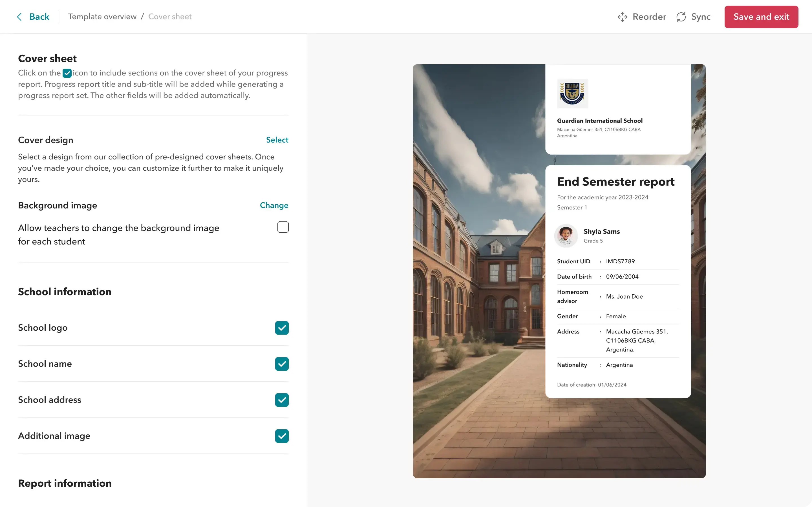Click the checkmark icon next to School logo
This screenshot has height=507, width=812.
pos(282,328)
